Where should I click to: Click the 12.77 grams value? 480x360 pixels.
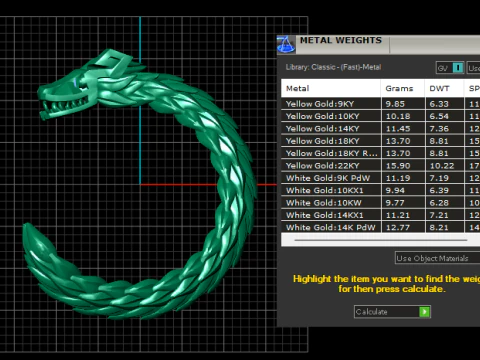398,227
